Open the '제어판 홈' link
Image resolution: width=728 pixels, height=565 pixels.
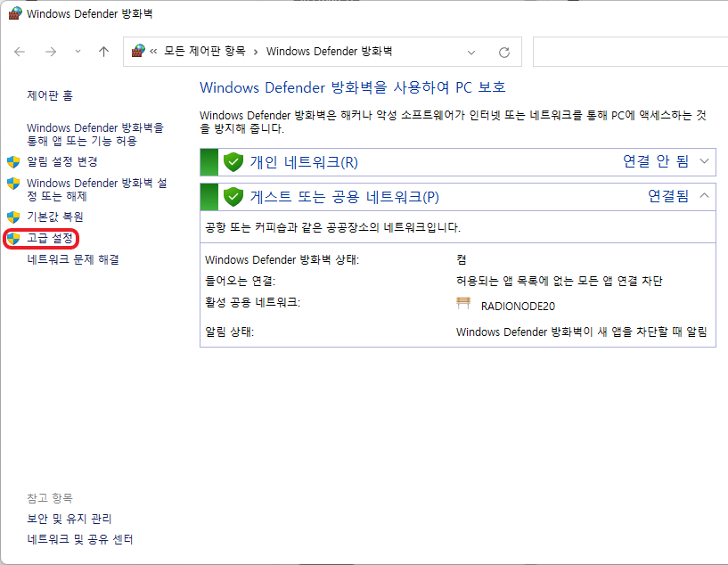tap(50, 95)
